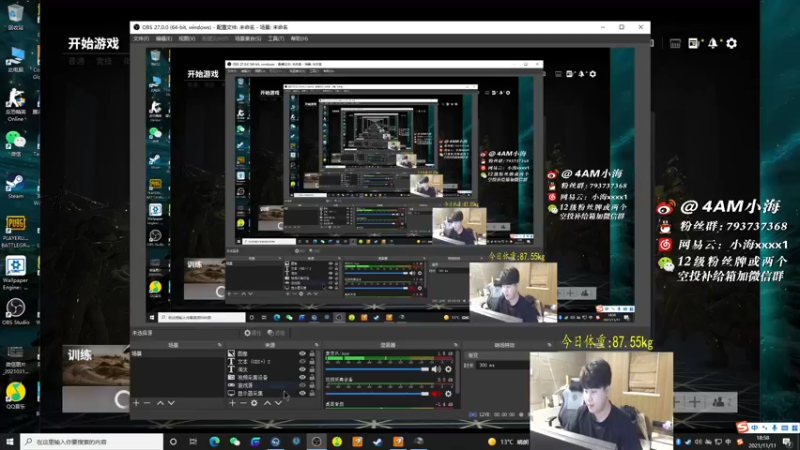Toggle visibility of video capture device source
800x450 pixels.
303,377
